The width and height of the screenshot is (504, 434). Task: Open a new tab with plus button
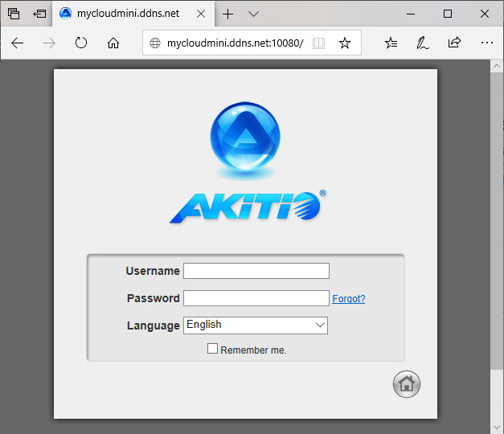pyautogui.click(x=228, y=14)
